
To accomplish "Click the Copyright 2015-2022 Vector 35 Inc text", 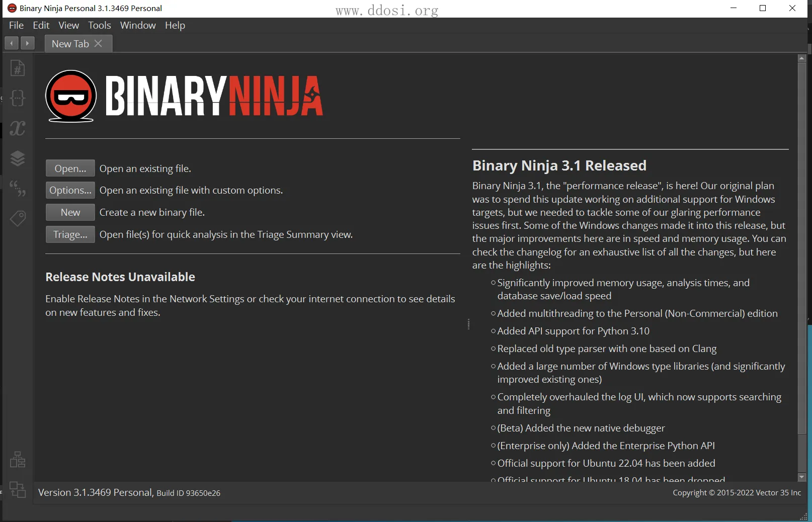I will [x=737, y=493].
